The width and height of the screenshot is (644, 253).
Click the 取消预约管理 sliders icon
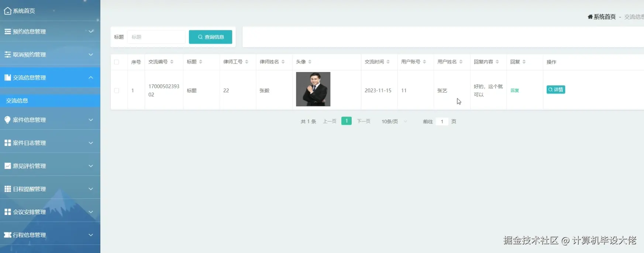point(7,54)
